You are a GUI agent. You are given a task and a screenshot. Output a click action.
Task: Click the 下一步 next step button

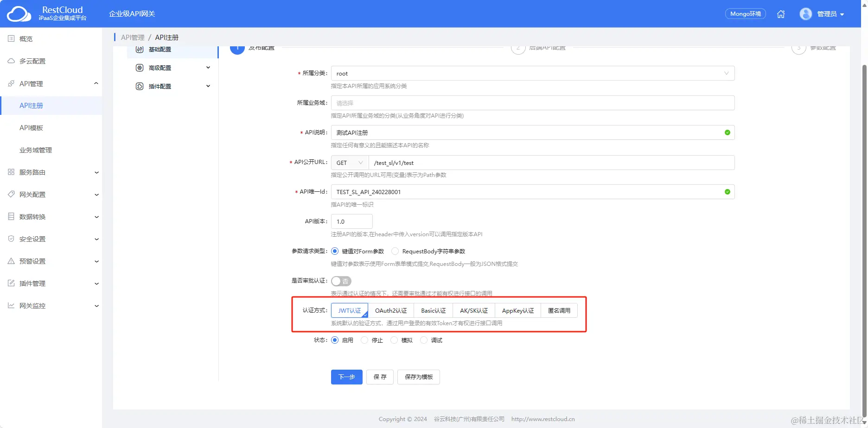(346, 377)
